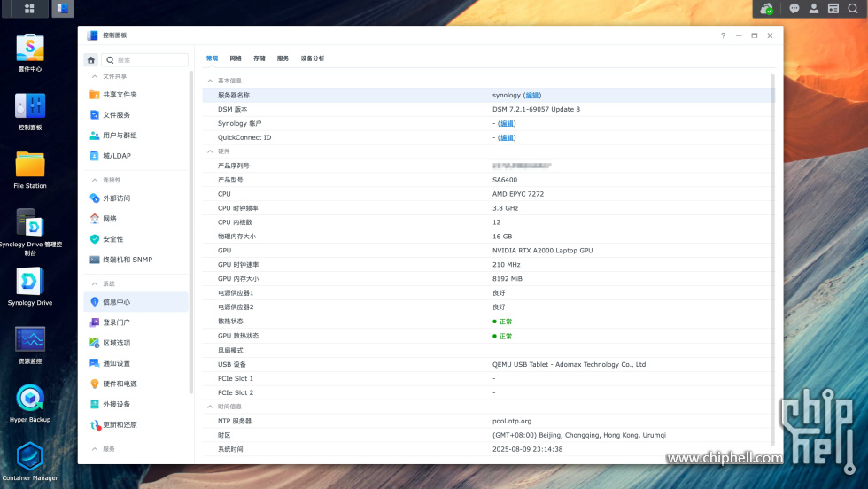Switch to the Device Analytics tab
The image size is (868, 489).
(x=313, y=58)
